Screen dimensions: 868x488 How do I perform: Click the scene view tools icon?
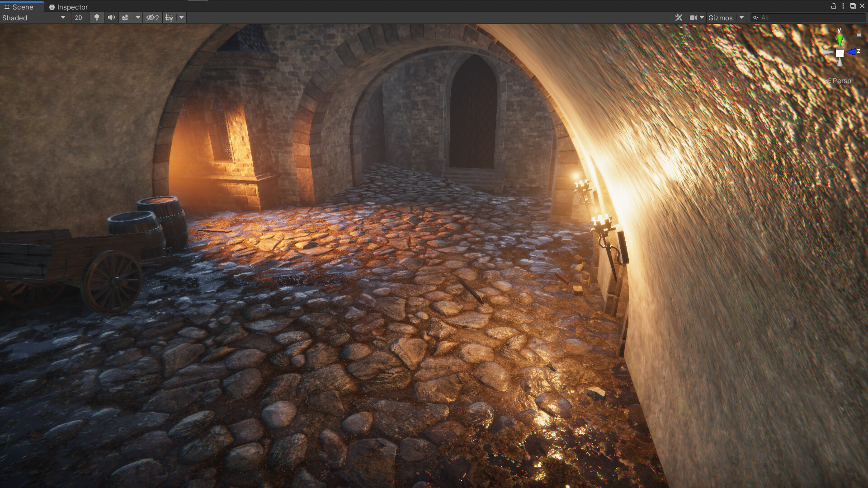[679, 18]
